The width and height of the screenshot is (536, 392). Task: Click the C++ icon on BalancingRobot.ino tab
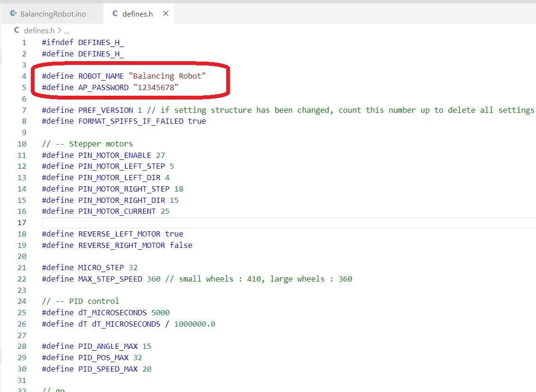coord(13,13)
